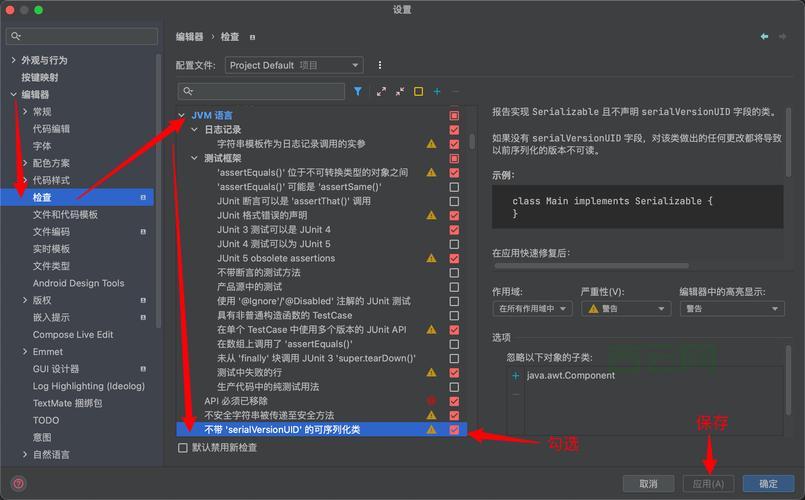Toggle the 日志记录 group checkbox
The image size is (805, 500).
point(454,130)
